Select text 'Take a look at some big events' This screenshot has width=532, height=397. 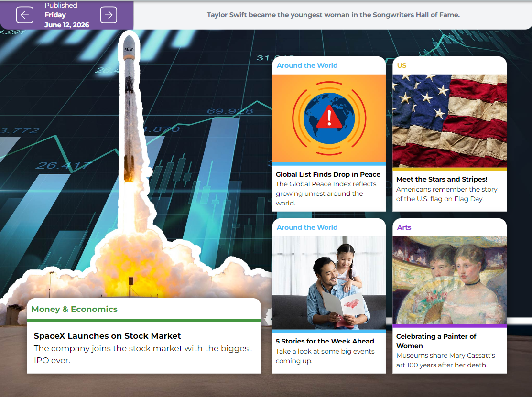point(325,351)
